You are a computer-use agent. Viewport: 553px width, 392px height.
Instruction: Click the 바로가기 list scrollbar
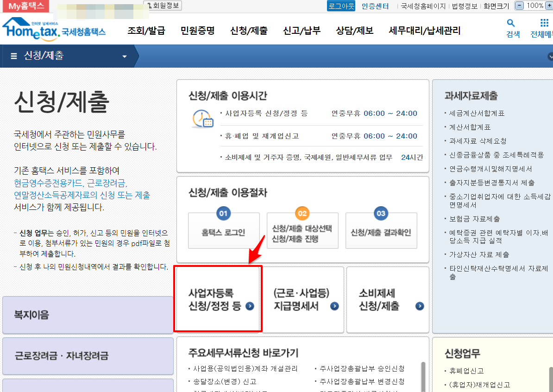[x=423, y=376]
